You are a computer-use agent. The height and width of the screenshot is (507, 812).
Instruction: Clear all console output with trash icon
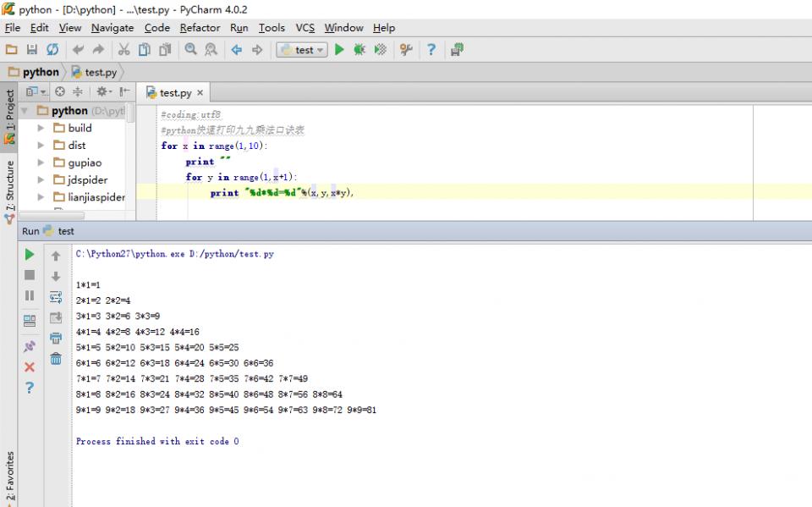click(56, 359)
